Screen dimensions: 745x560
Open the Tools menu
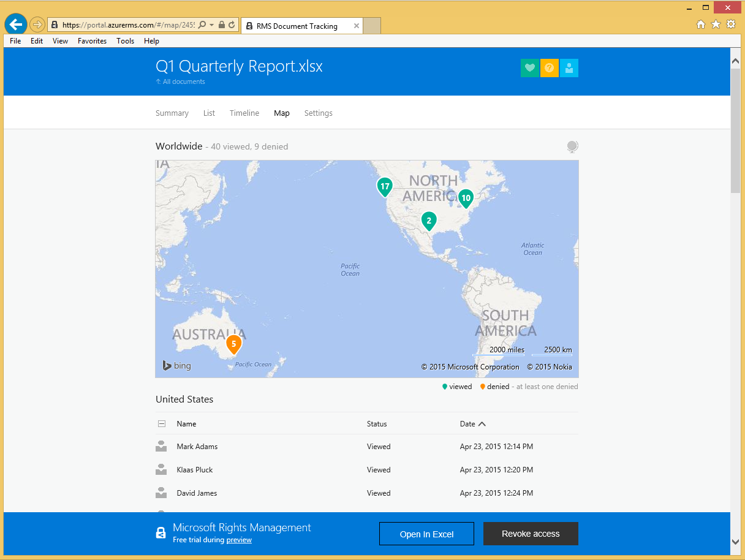click(125, 41)
